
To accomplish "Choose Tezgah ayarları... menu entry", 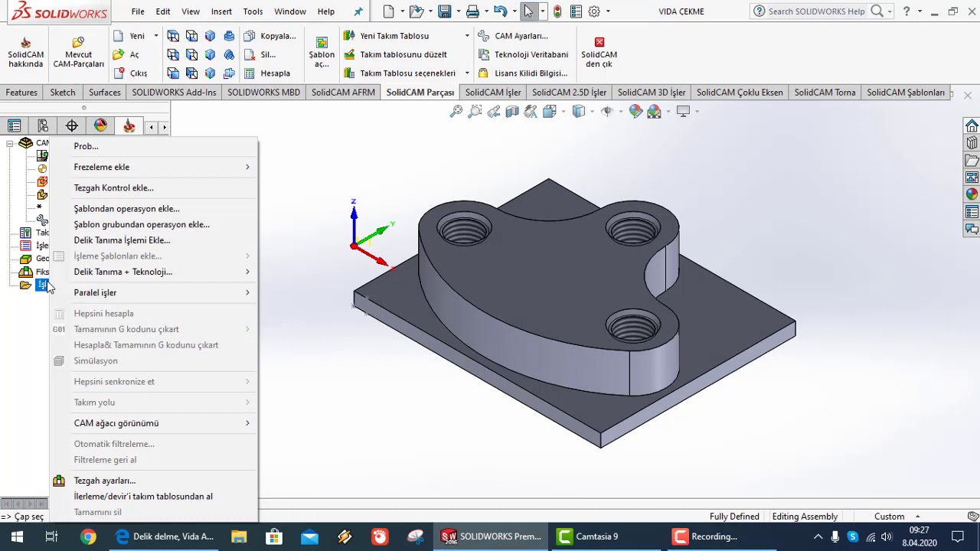I will [154, 481].
